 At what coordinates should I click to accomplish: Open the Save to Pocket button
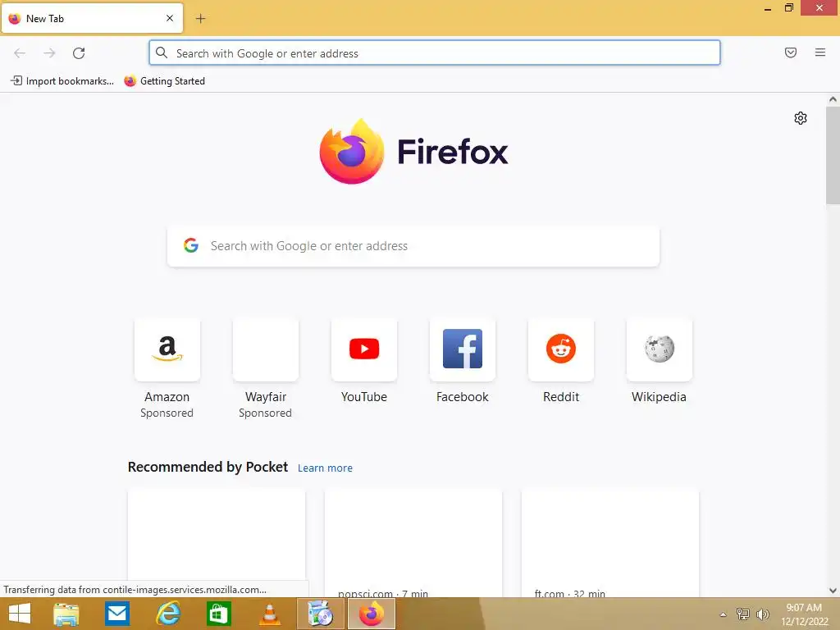tap(790, 52)
